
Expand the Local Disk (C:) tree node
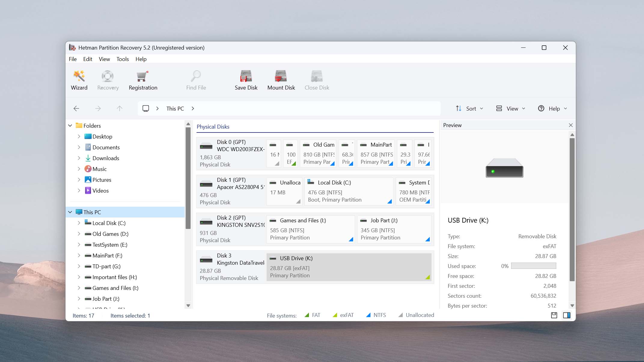click(79, 223)
